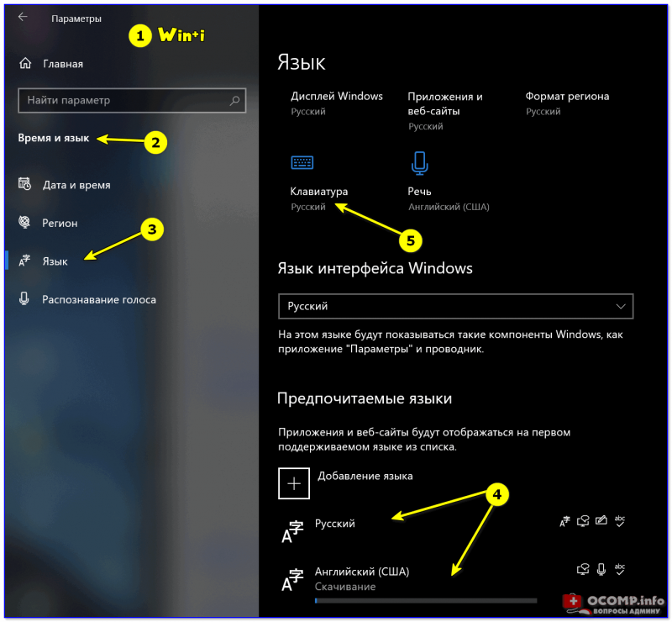
Task: Open Распознавание голоса settings page
Action: click(99, 299)
